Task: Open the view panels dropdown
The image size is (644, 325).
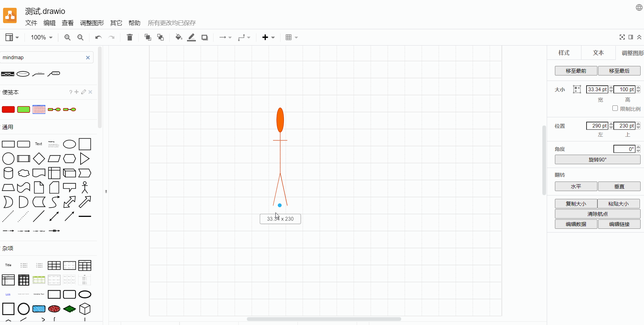Action: (x=12, y=37)
